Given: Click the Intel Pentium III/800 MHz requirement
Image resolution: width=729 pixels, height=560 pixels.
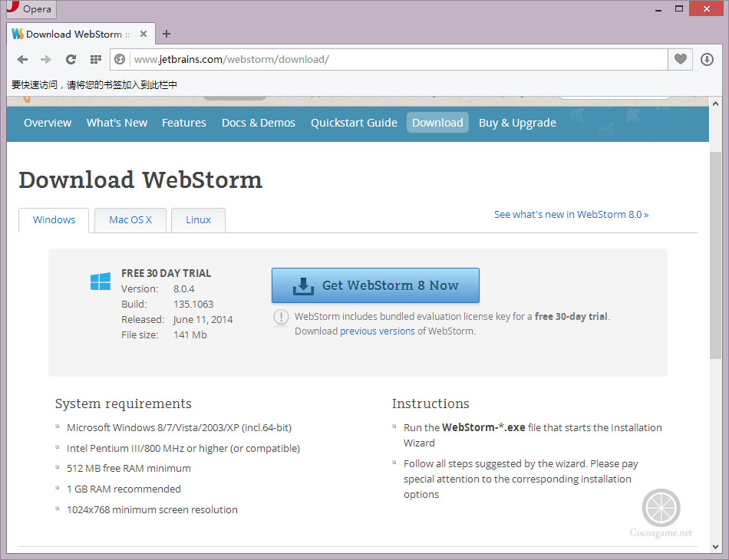Looking at the screenshot, I should (183, 448).
